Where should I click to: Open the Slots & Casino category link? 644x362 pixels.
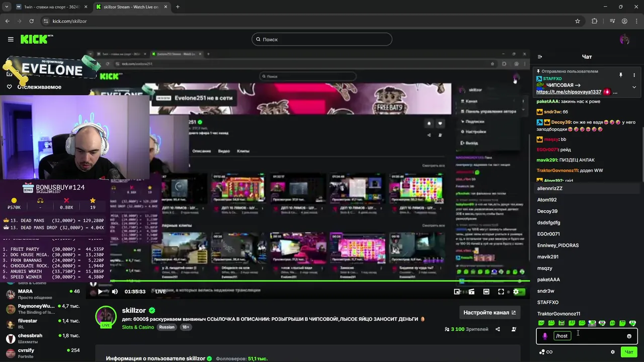[x=138, y=327]
